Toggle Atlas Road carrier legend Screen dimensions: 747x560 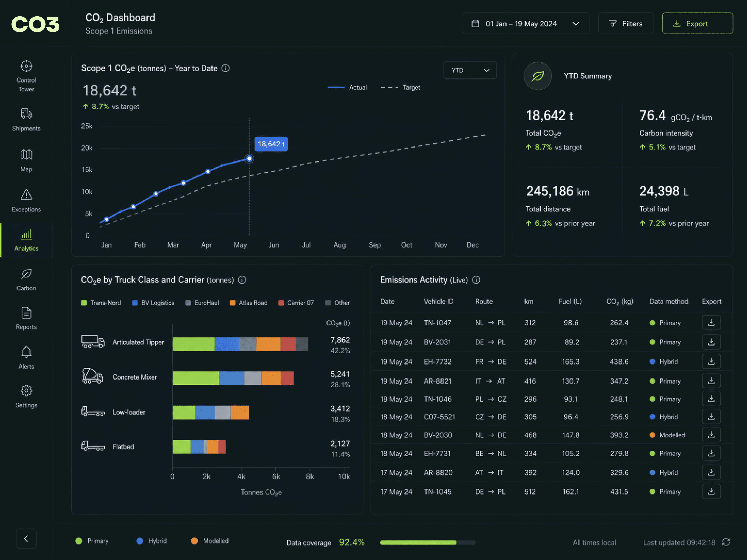[x=249, y=303]
